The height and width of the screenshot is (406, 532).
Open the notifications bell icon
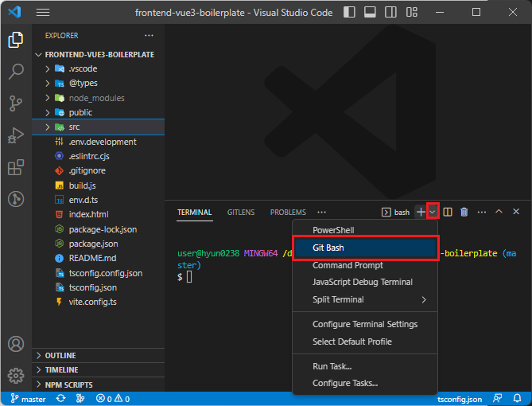click(517, 399)
